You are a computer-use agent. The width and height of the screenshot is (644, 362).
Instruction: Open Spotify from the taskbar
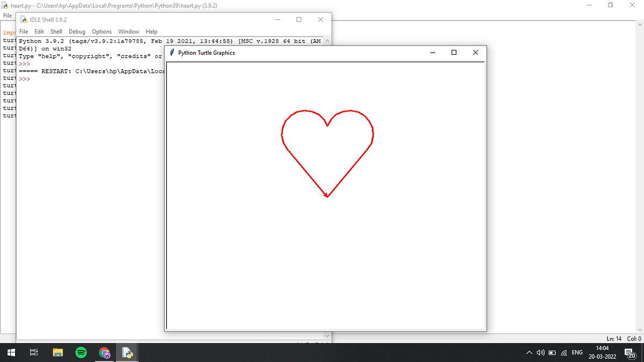pyautogui.click(x=81, y=352)
